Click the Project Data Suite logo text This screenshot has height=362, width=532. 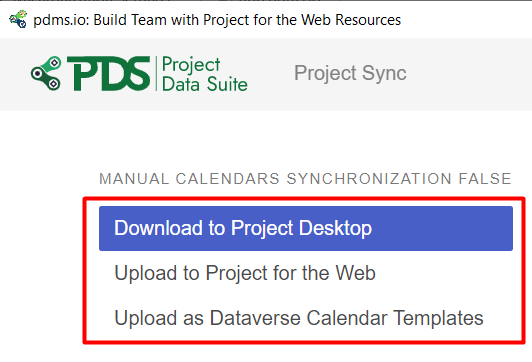click(x=205, y=74)
